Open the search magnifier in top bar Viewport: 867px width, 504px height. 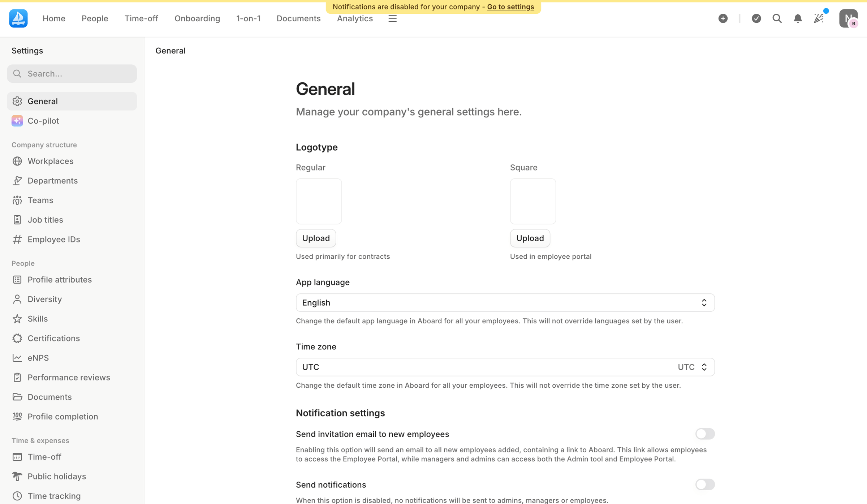(x=777, y=18)
